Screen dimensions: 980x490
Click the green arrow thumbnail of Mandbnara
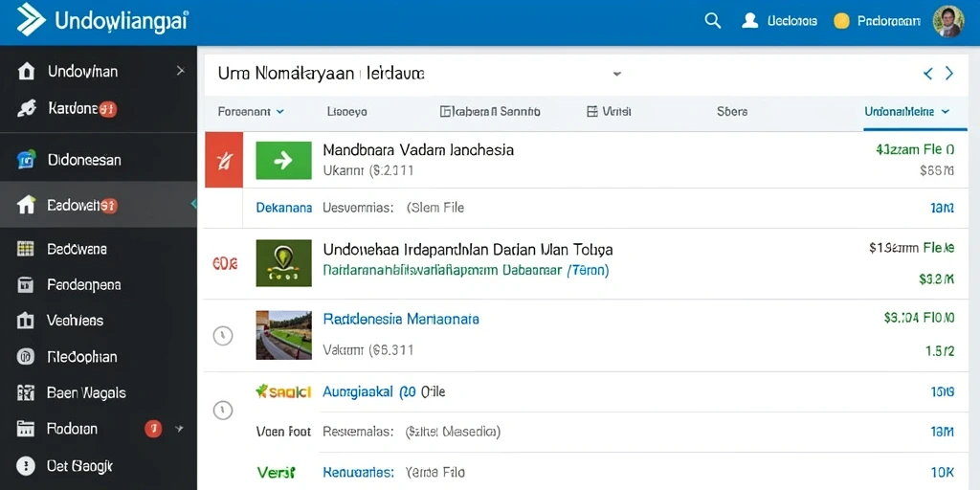tap(283, 160)
